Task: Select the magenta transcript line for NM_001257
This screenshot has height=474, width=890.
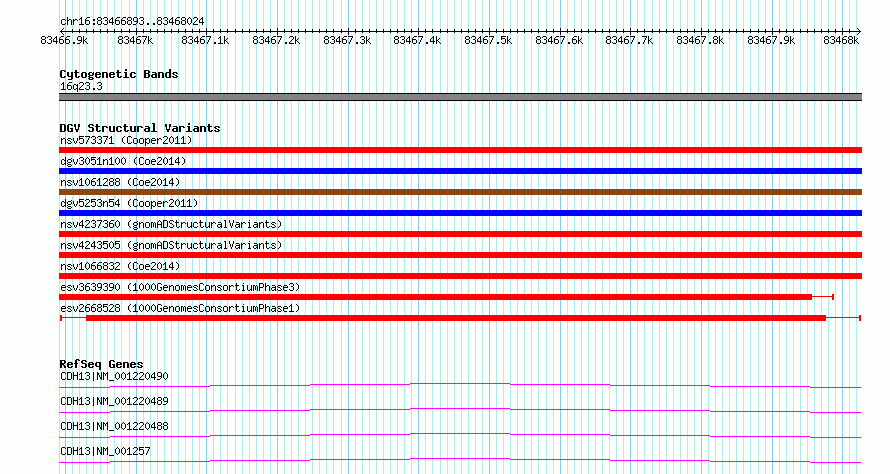Action: click(460, 460)
